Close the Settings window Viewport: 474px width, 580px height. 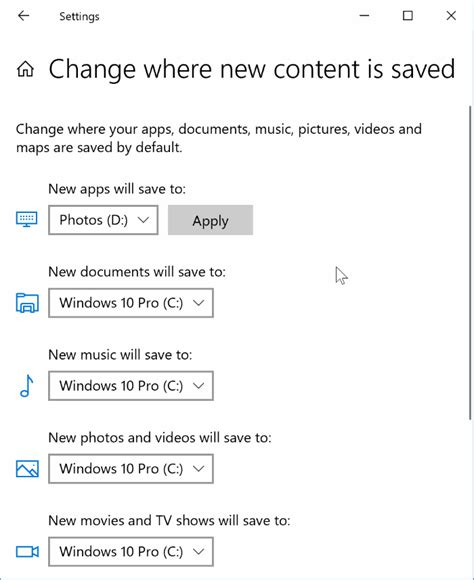point(451,16)
